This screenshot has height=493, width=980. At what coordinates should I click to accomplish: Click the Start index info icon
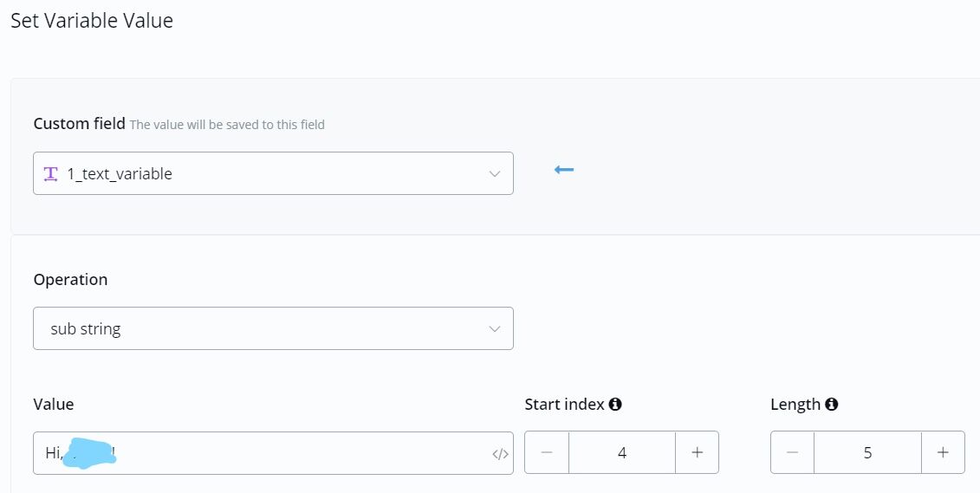click(615, 405)
